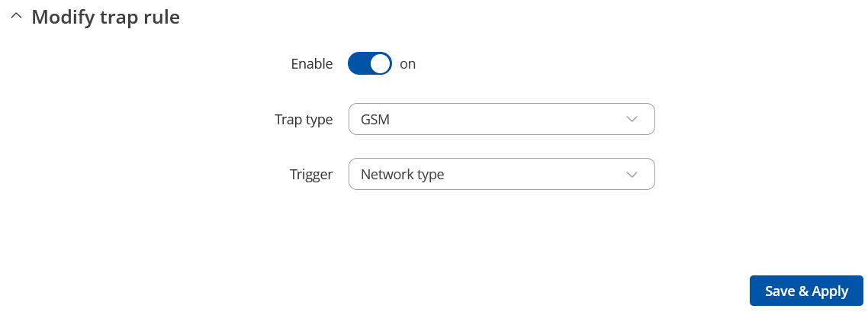Image resolution: width=868 pixels, height=312 pixels.
Task: Click the 'on' label beside the toggle
Action: pyautogui.click(x=408, y=64)
